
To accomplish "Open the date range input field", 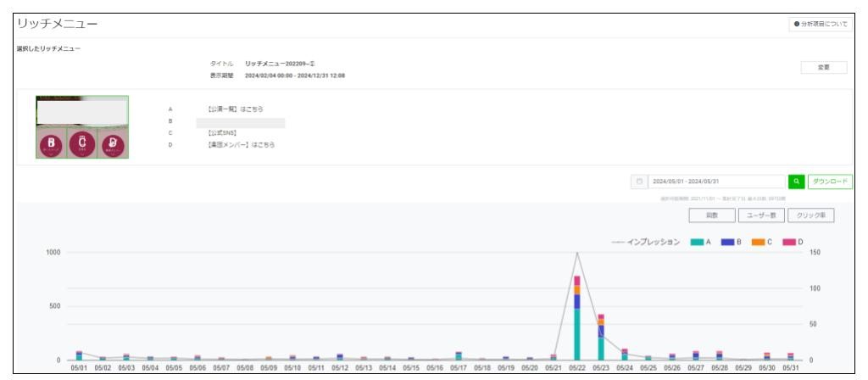I will (x=716, y=182).
